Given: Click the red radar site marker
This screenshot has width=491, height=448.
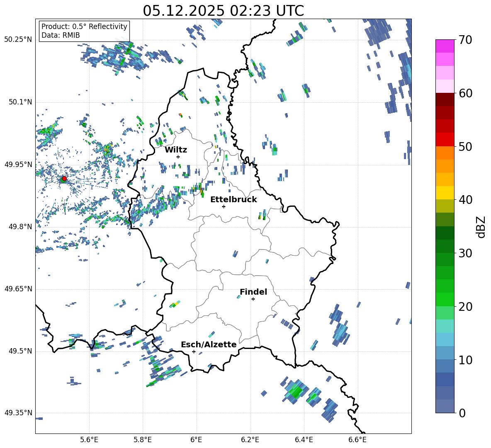Looking at the screenshot, I should point(64,178).
